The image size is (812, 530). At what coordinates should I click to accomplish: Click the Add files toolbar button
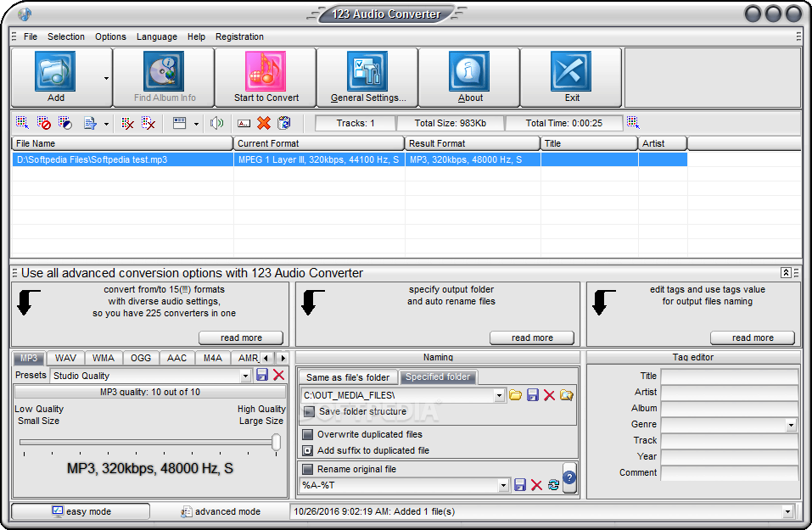click(x=55, y=77)
